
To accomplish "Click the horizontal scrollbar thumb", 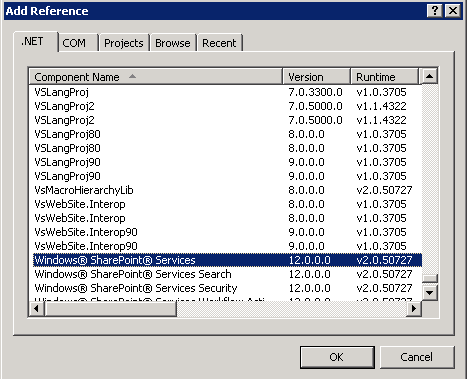I will coord(110,309).
